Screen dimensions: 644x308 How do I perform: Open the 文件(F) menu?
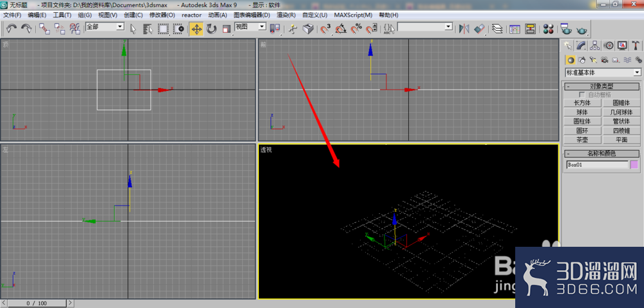pos(12,15)
